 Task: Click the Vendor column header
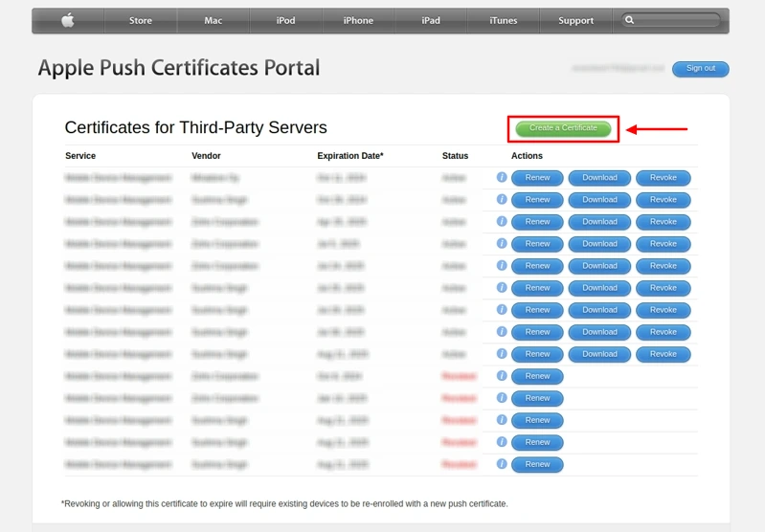206,156
